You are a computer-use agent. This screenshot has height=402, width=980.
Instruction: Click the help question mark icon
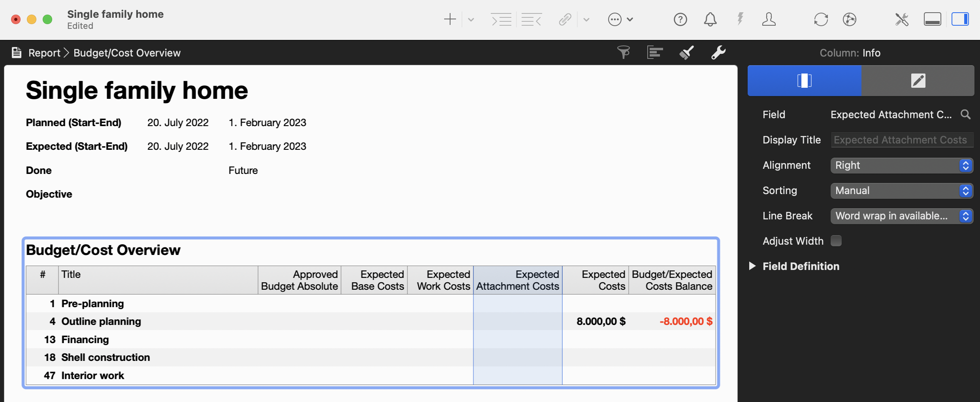point(680,19)
